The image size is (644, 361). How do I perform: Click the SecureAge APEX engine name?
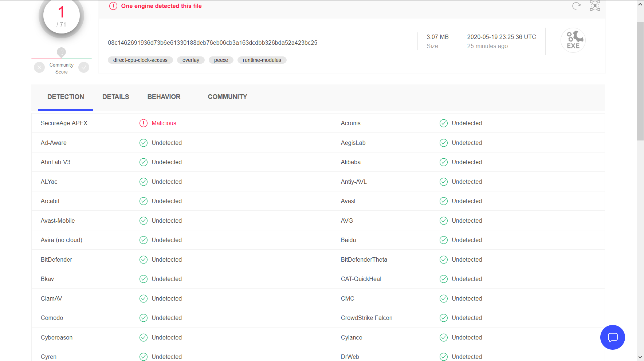point(64,123)
